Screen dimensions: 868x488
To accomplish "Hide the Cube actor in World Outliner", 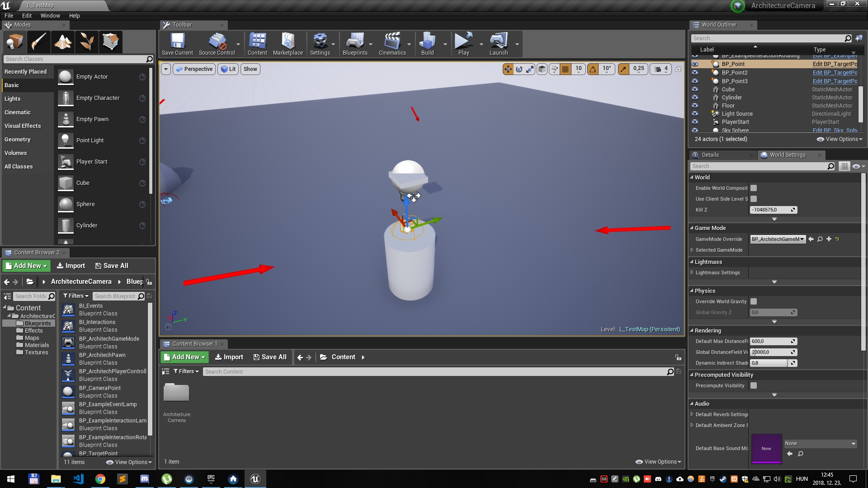I will pos(695,89).
